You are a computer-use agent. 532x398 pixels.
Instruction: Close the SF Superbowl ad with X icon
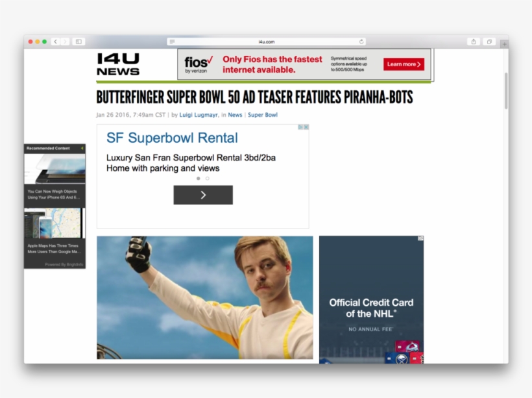click(x=306, y=127)
